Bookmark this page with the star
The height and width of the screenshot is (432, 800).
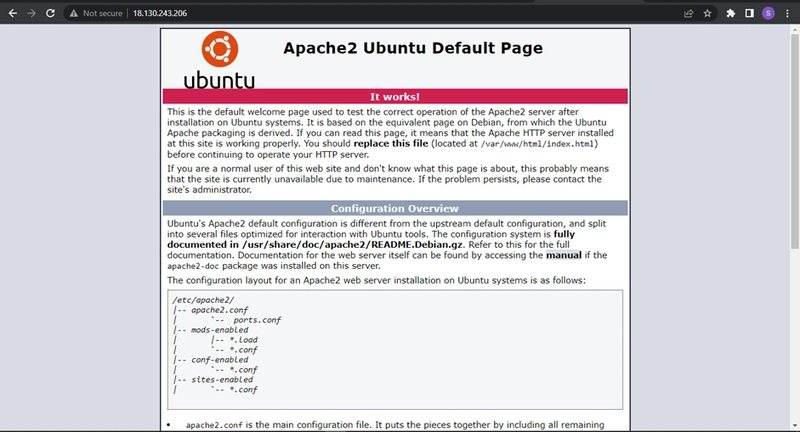pyautogui.click(x=707, y=13)
